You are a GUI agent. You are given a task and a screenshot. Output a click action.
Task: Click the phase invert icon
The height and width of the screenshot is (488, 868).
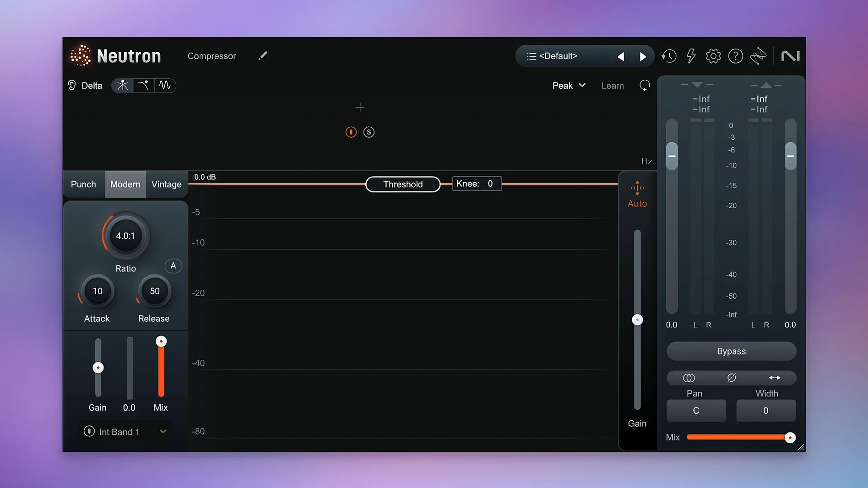pyautogui.click(x=732, y=378)
